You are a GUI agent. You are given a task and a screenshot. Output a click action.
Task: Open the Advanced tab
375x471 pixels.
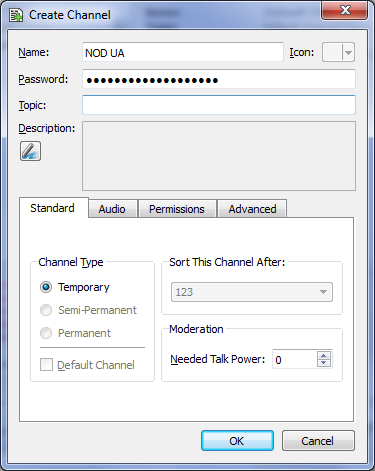[252, 209]
